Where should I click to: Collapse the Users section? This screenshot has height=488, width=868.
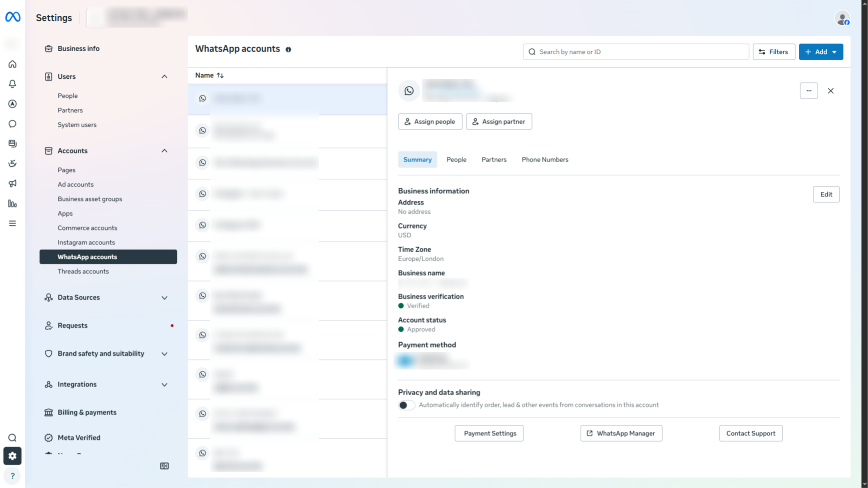click(x=165, y=76)
